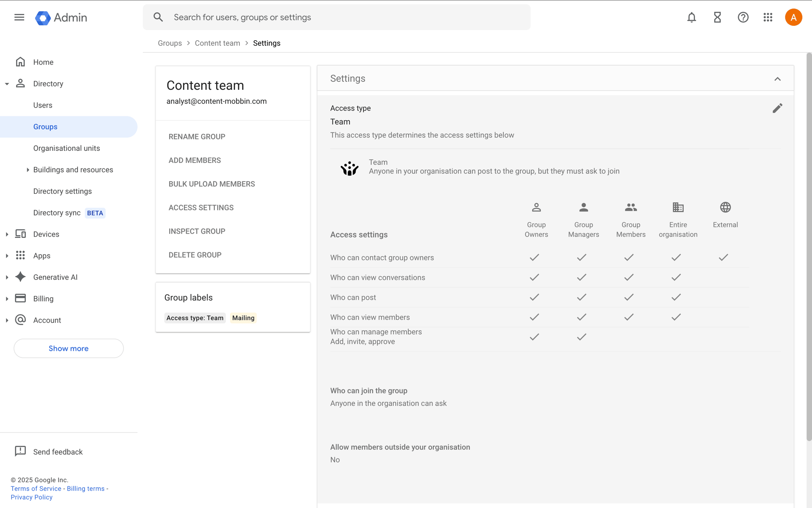Click Group Managers checkmark for manage members
This screenshot has height=508, width=812.
tap(582, 337)
